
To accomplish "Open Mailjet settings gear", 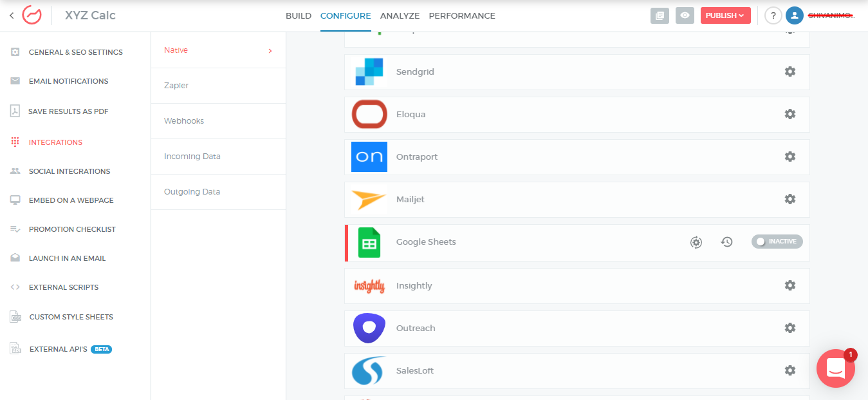I will point(790,199).
